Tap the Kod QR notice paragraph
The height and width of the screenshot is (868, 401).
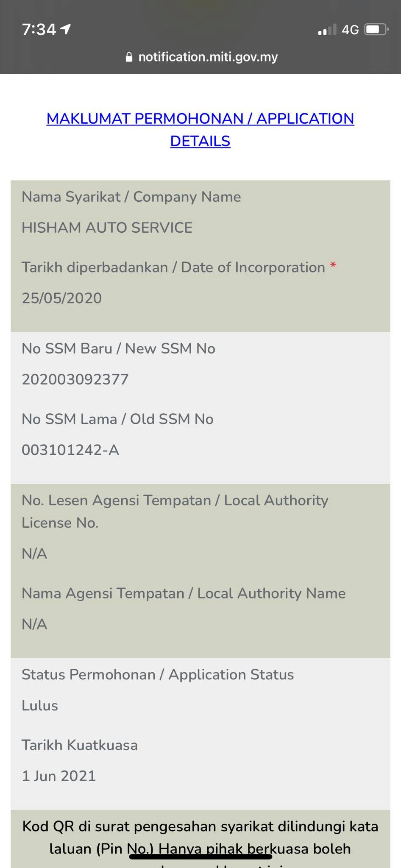200,843
